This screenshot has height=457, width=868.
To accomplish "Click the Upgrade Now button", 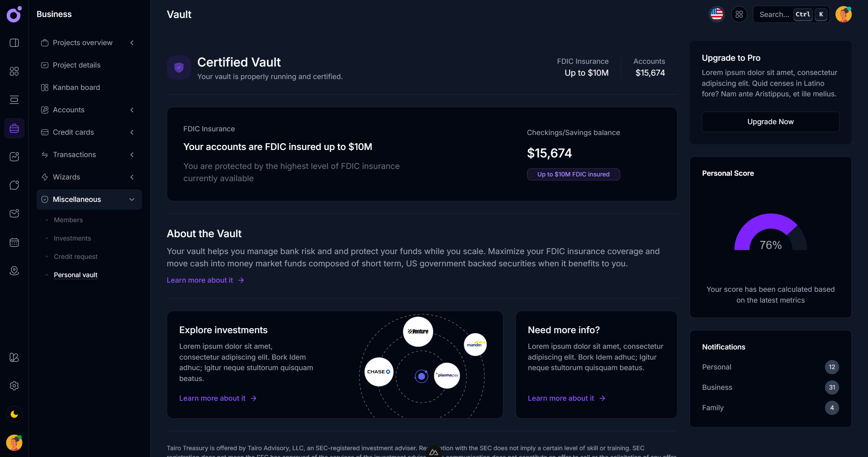I will coord(770,122).
